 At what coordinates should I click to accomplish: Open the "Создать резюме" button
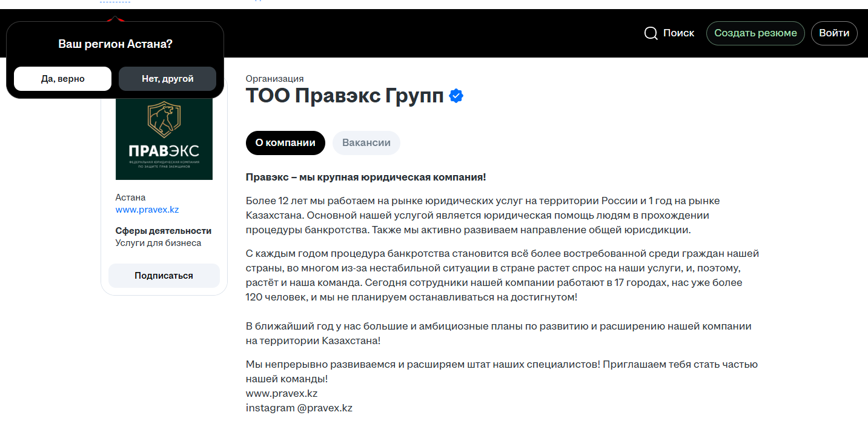pyautogui.click(x=755, y=33)
